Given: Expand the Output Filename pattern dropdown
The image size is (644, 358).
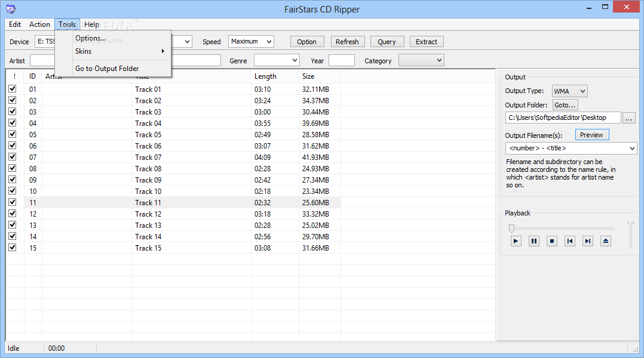Looking at the screenshot, I should point(571,148).
